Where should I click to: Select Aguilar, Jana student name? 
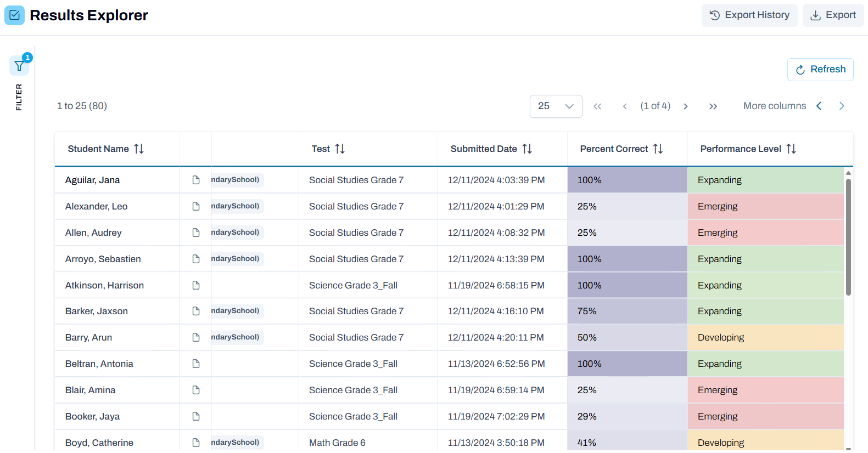tap(93, 180)
